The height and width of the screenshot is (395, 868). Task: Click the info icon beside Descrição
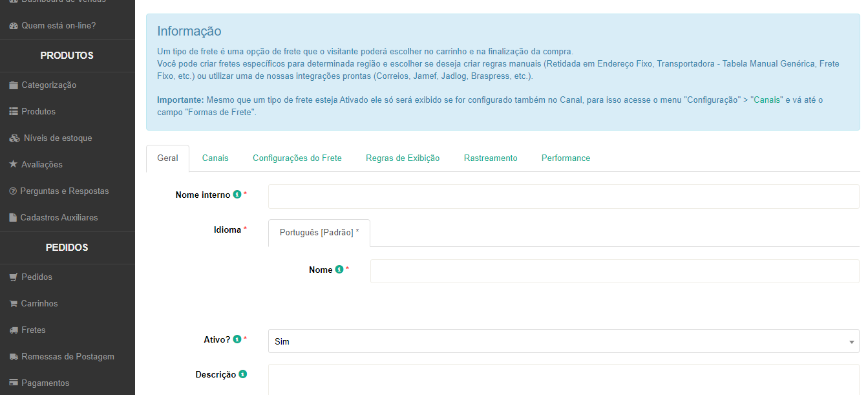click(x=243, y=374)
